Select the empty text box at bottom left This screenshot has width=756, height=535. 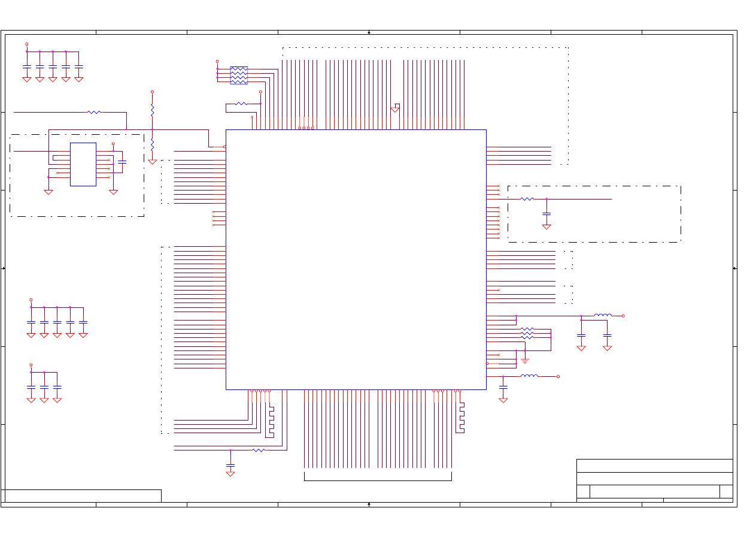click(x=83, y=495)
